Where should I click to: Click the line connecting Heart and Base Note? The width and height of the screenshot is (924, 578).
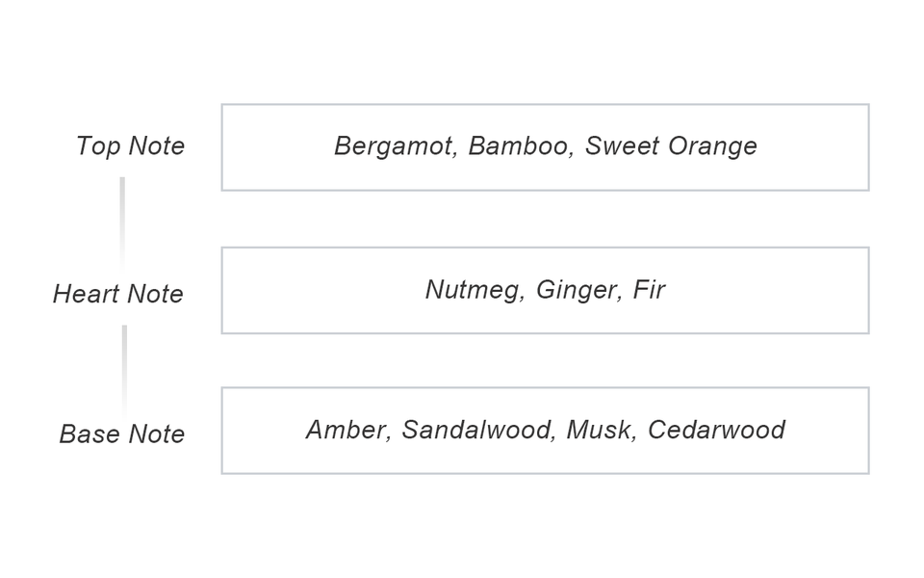[124, 368]
